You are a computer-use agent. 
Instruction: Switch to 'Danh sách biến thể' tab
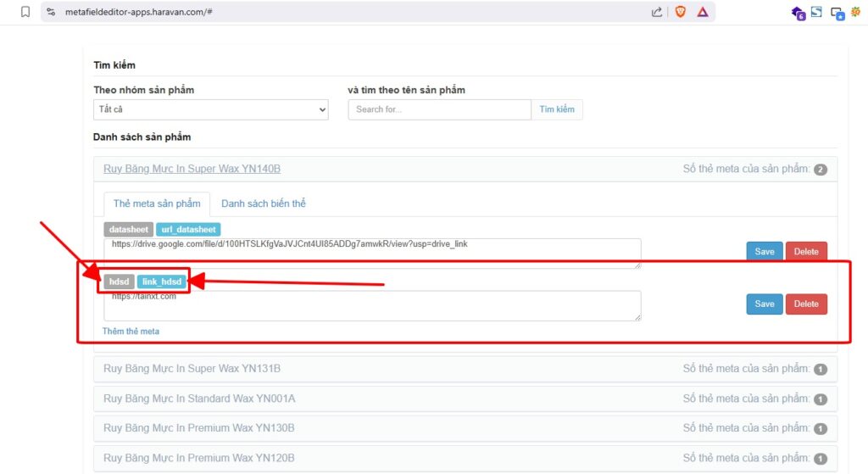tap(263, 204)
